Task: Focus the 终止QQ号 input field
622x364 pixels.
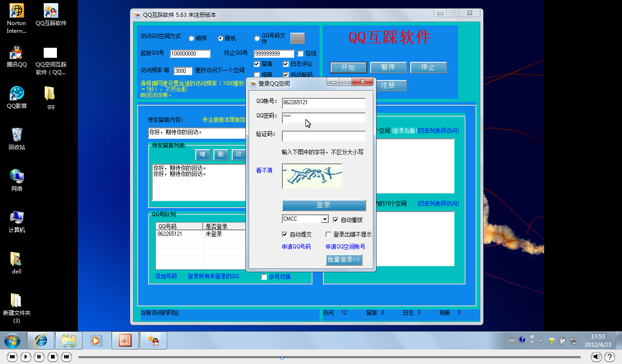Action: [274, 54]
